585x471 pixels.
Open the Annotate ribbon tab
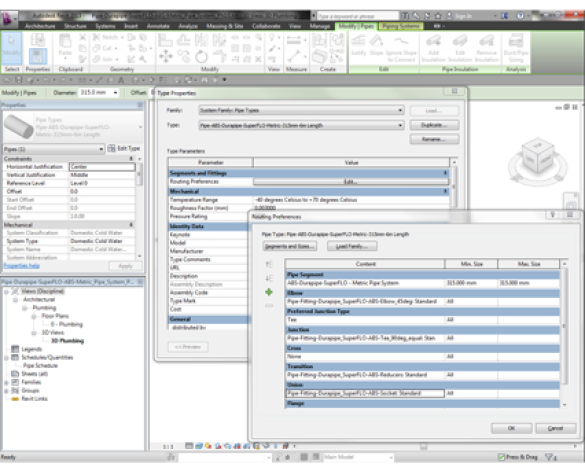(158, 26)
